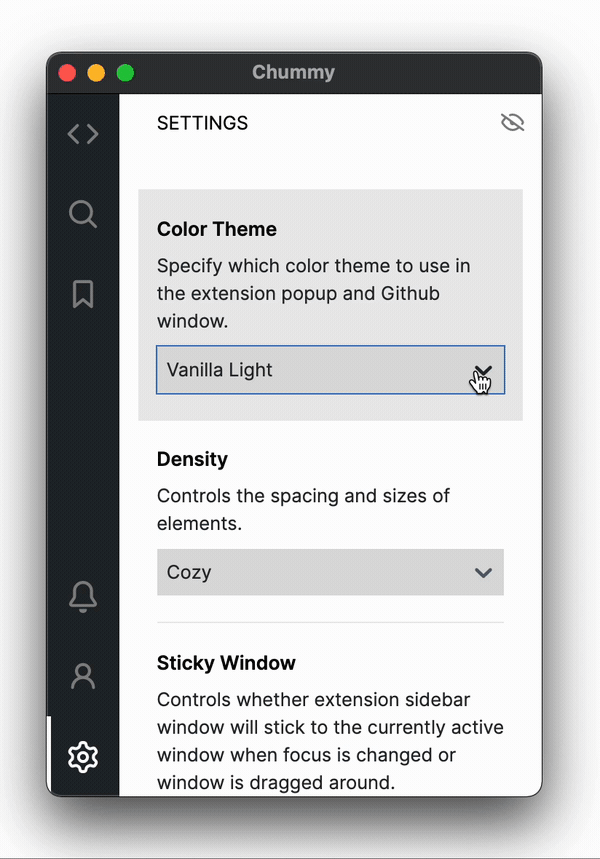This screenshot has width=600, height=859.
Task: Click the SETTINGS header label
Action: pos(202,123)
